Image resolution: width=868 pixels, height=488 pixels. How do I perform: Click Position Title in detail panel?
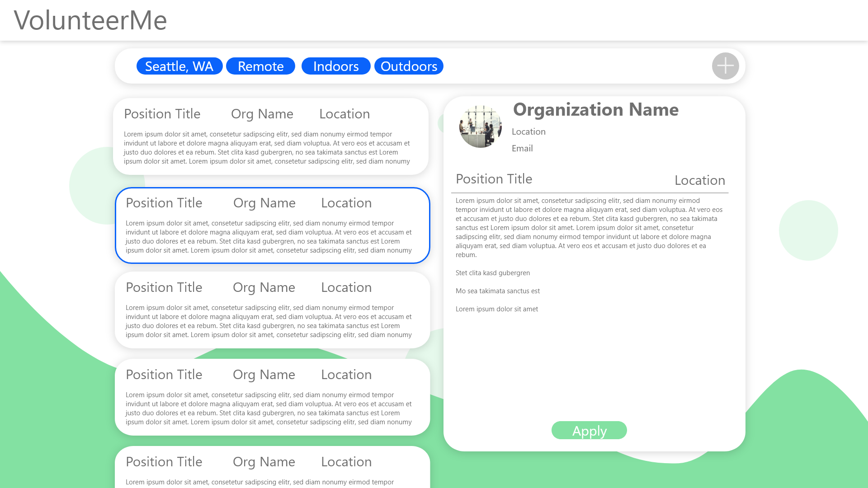tap(494, 179)
